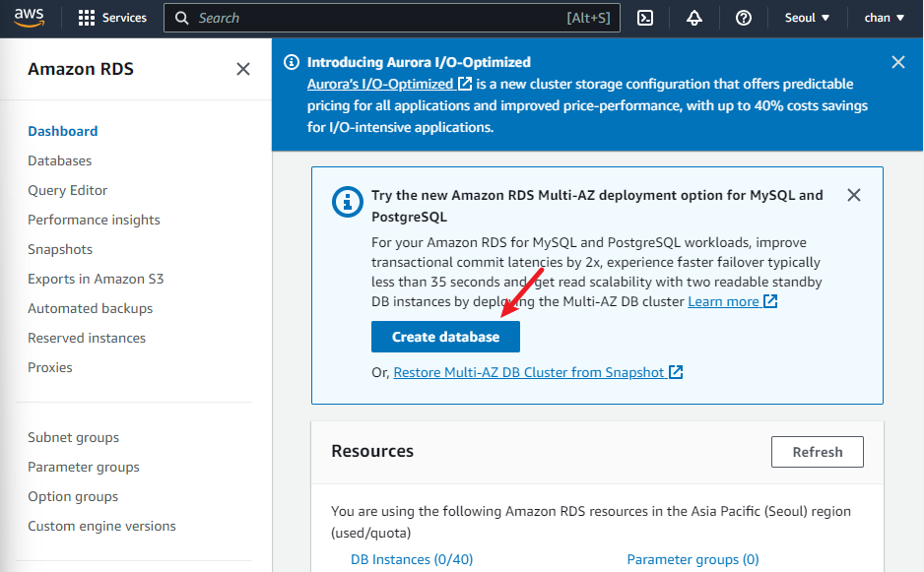Open Aurora's I/O-Optimized link
Viewport: 924px width, 572px height.
pyautogui.click(x=389, y=85)
